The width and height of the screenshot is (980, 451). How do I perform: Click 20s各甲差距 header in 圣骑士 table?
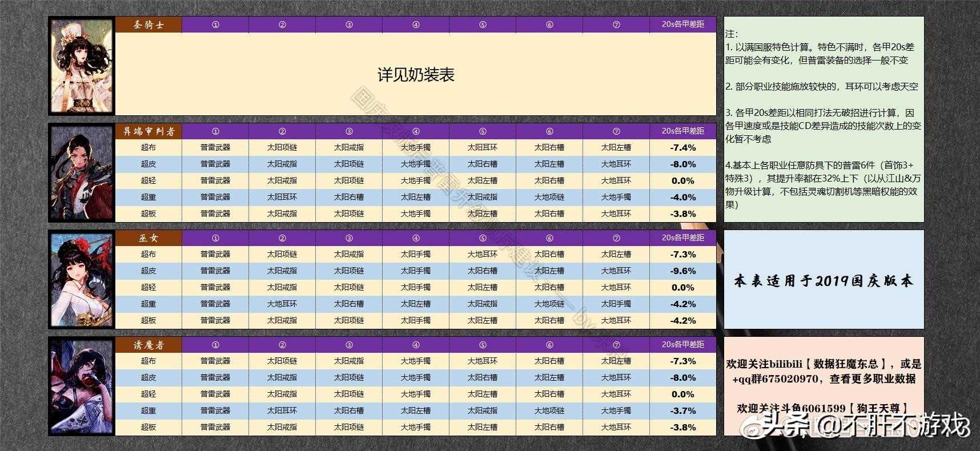tap(682, 25)
